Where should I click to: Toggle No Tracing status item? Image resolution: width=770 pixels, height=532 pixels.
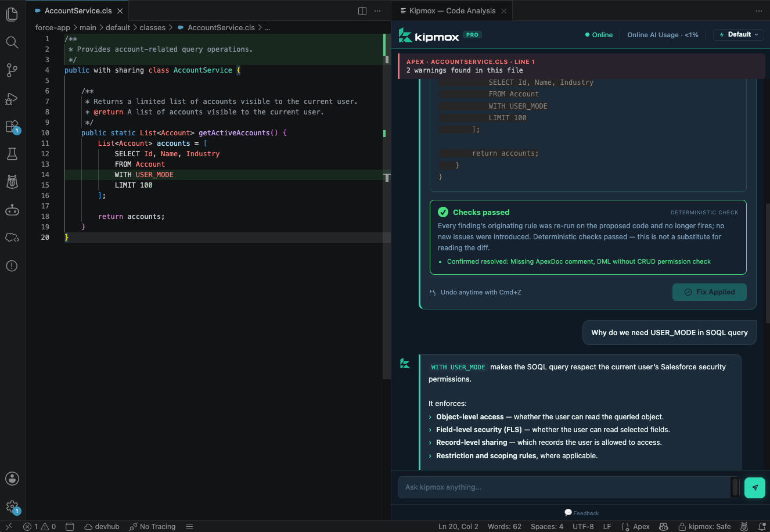point(152,527)
